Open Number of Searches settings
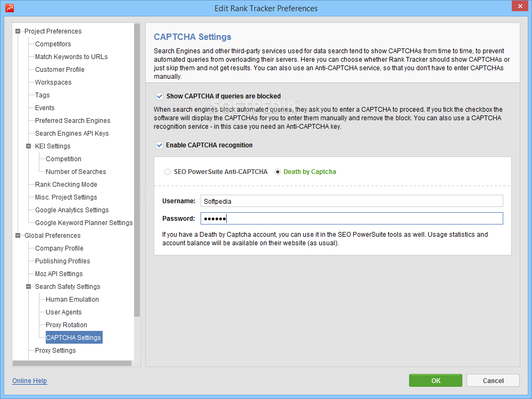Image resolution: width=532 pixels, height=399 pixels. click(76, 172)
